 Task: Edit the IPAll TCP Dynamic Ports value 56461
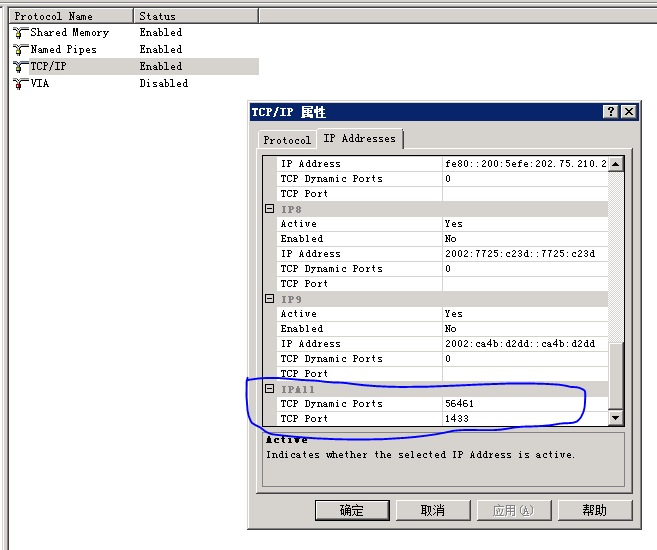point(523,404)
